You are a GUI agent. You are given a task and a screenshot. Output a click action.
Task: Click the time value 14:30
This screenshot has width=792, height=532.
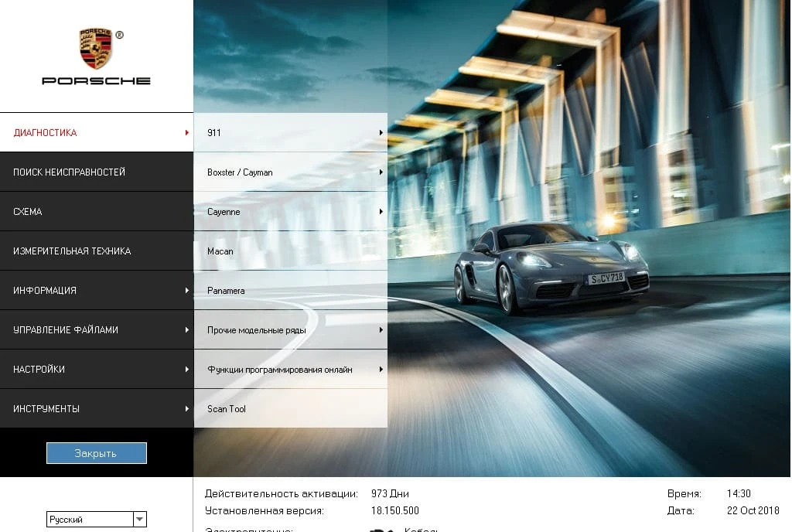[739, 493]
